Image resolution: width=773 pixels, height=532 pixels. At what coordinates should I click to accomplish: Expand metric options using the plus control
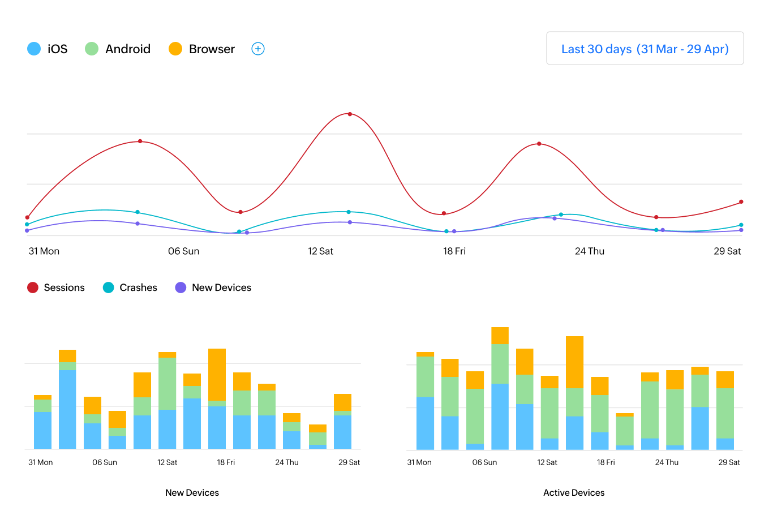tap(258, 49)
